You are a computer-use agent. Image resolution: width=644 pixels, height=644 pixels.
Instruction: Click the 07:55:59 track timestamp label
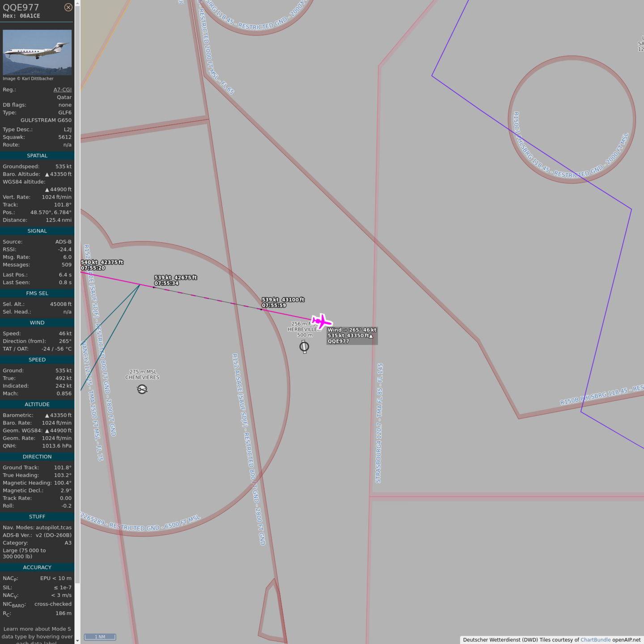point(274,305)
